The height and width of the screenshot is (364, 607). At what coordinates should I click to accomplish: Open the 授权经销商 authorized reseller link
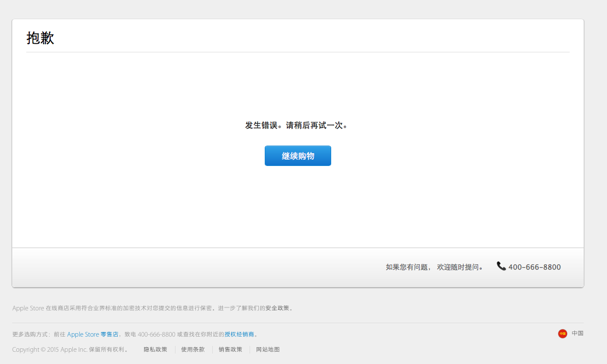[x=239, y=334]
